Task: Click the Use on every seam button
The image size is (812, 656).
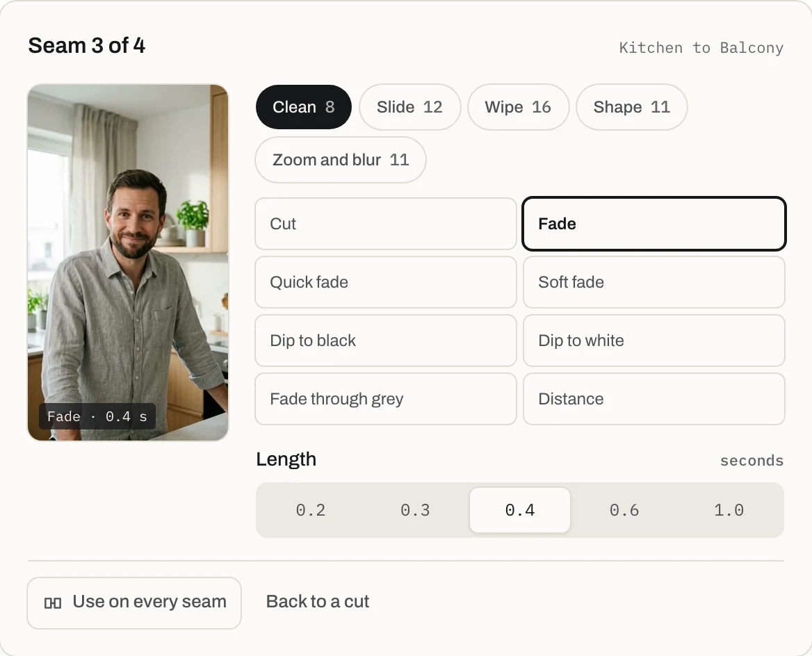Action: point(134,603)
